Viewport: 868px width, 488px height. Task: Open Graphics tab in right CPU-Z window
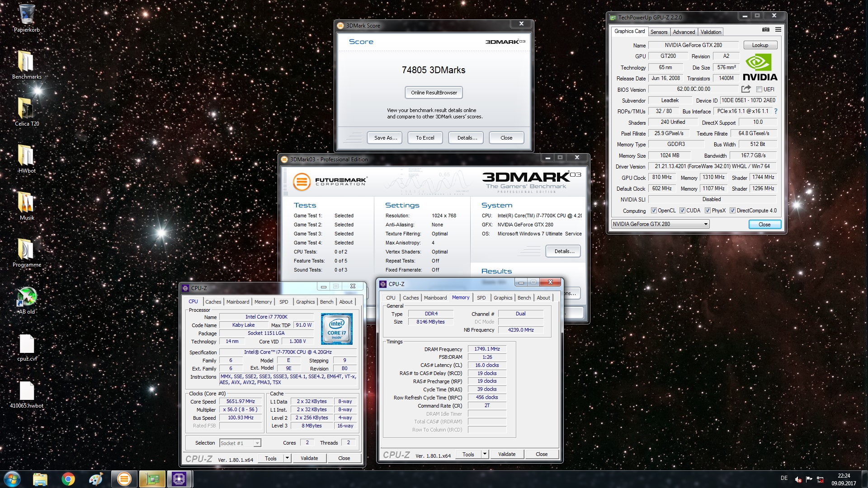[503, 298]
